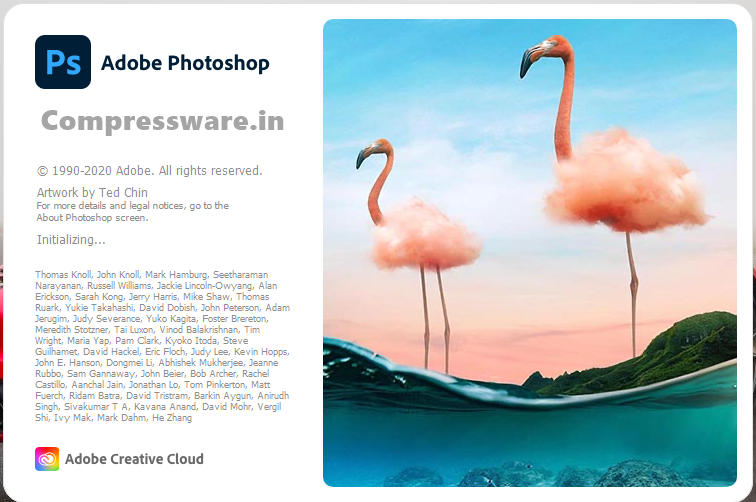Click "Artwork by Ted Chin" credit

[92, 192]
